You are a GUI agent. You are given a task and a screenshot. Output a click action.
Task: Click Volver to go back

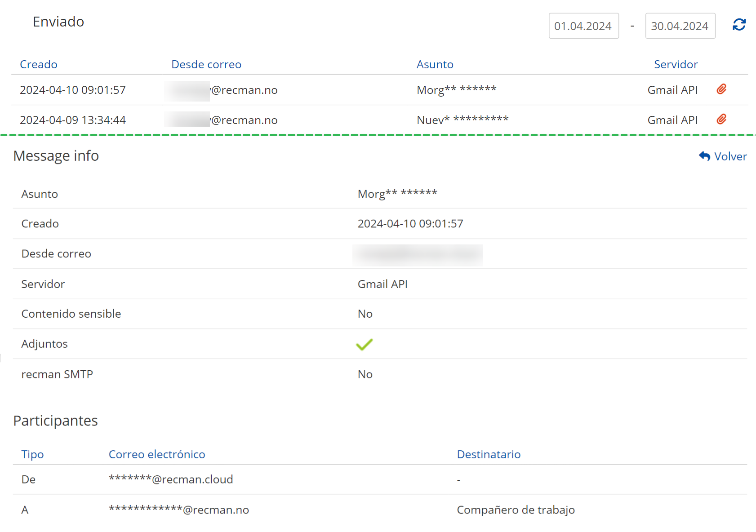tap(730, 156)
